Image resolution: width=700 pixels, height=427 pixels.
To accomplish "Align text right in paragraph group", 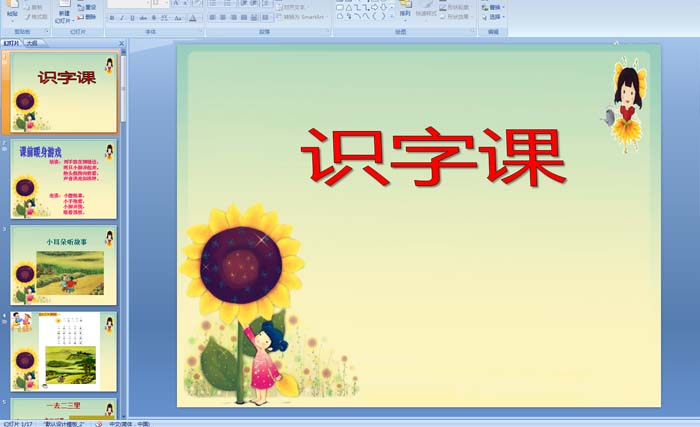I will tap(233, 17).
